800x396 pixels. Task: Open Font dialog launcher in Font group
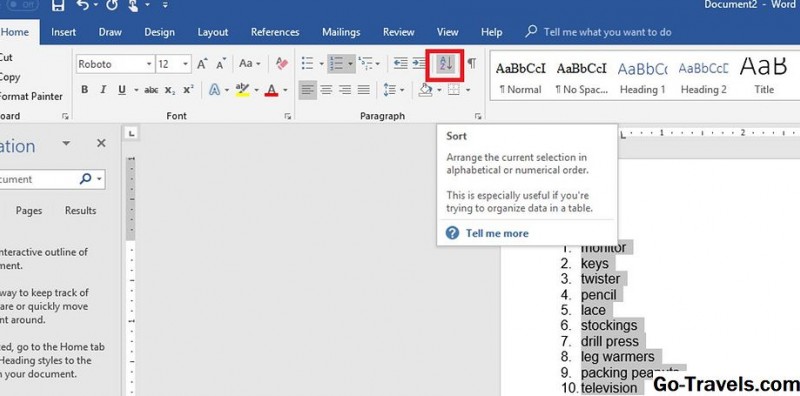coord(288,117)
